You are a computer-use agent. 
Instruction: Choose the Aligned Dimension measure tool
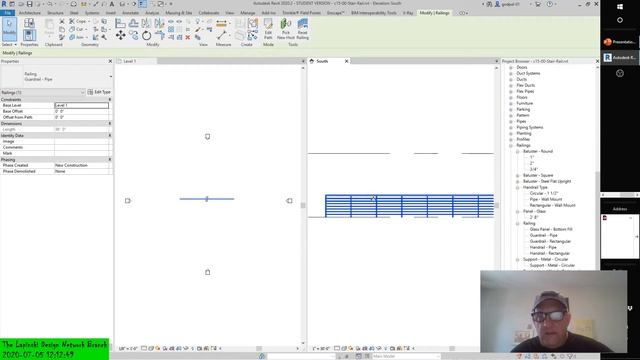(221, 24)
